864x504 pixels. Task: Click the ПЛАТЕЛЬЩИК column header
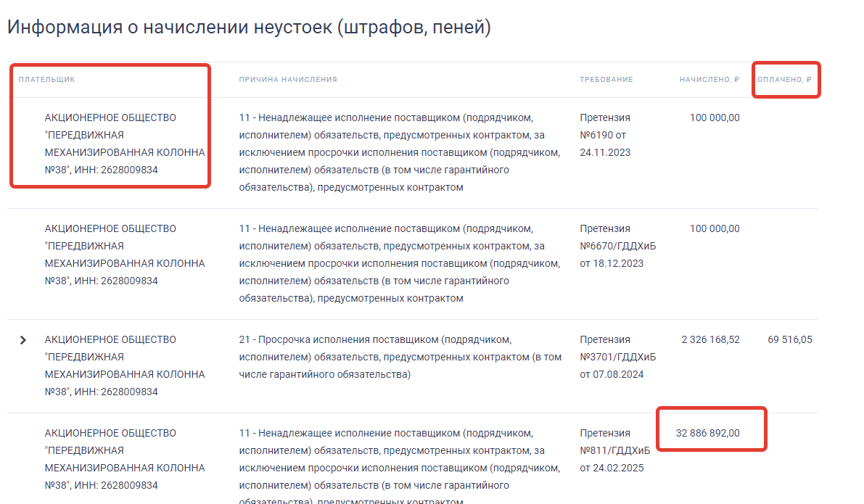[x=47, y=79]
